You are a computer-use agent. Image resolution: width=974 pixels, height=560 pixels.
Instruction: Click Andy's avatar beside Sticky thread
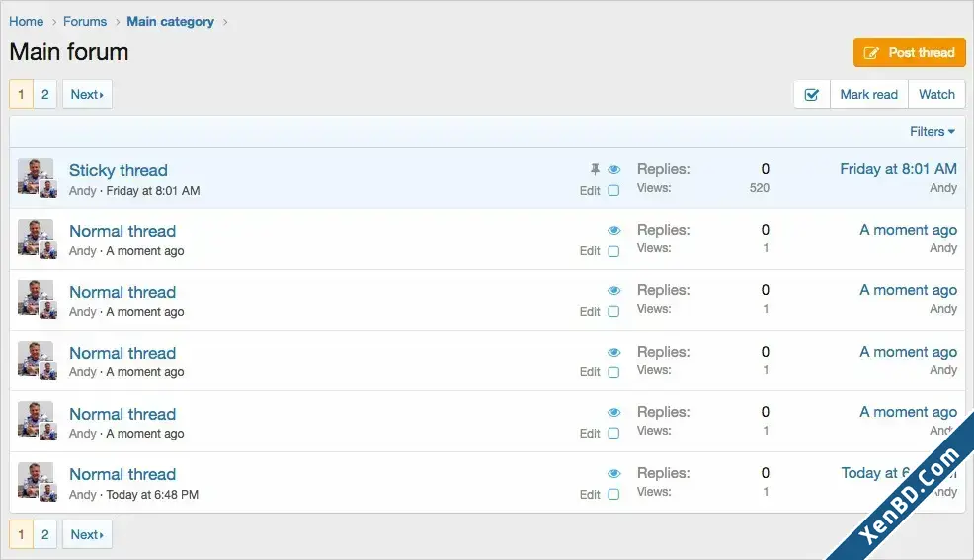[36, 177]
